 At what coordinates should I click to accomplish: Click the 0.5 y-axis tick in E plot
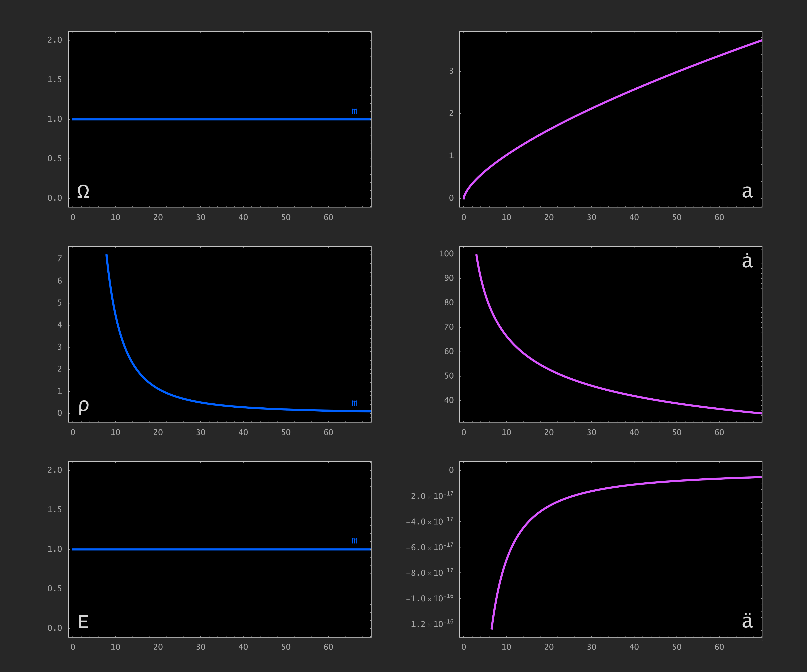tap(55, 588)
